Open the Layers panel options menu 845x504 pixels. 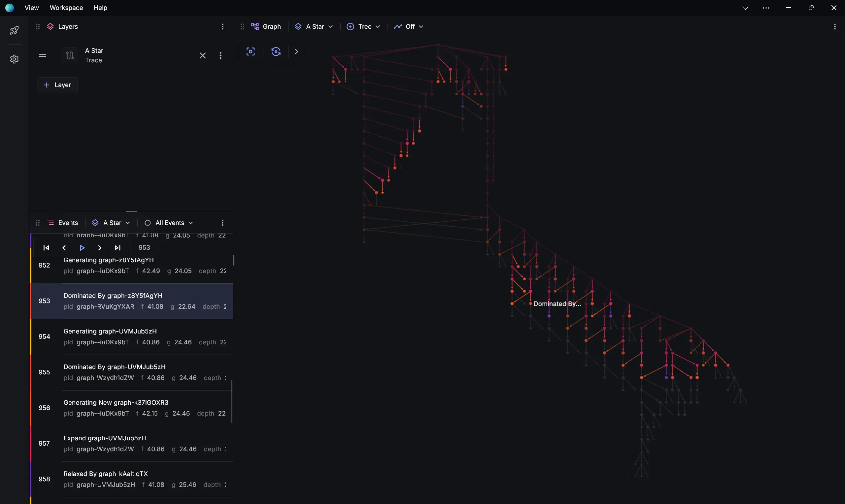(x=222, y=26)
